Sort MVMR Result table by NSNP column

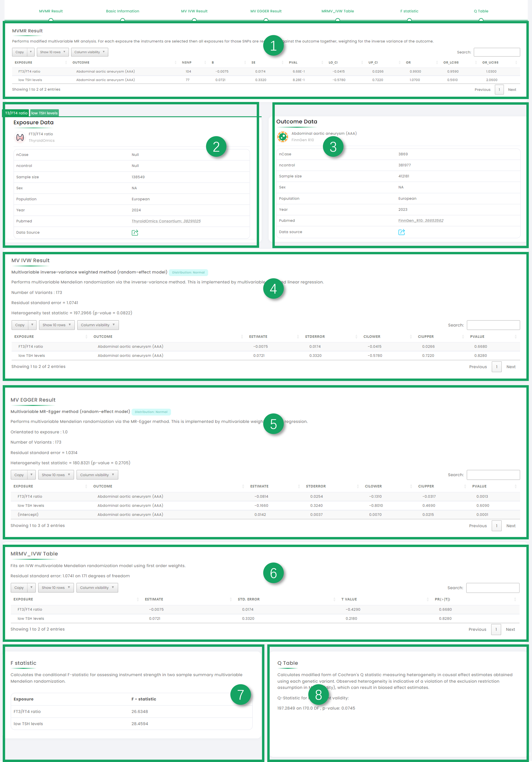pyautogui.click(x=186, y=62)
